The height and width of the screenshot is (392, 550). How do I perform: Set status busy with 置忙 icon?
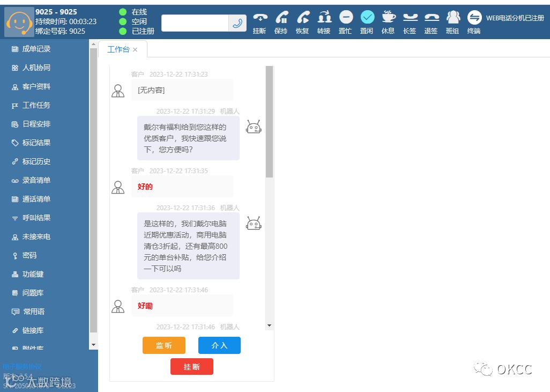pos(346,17)
